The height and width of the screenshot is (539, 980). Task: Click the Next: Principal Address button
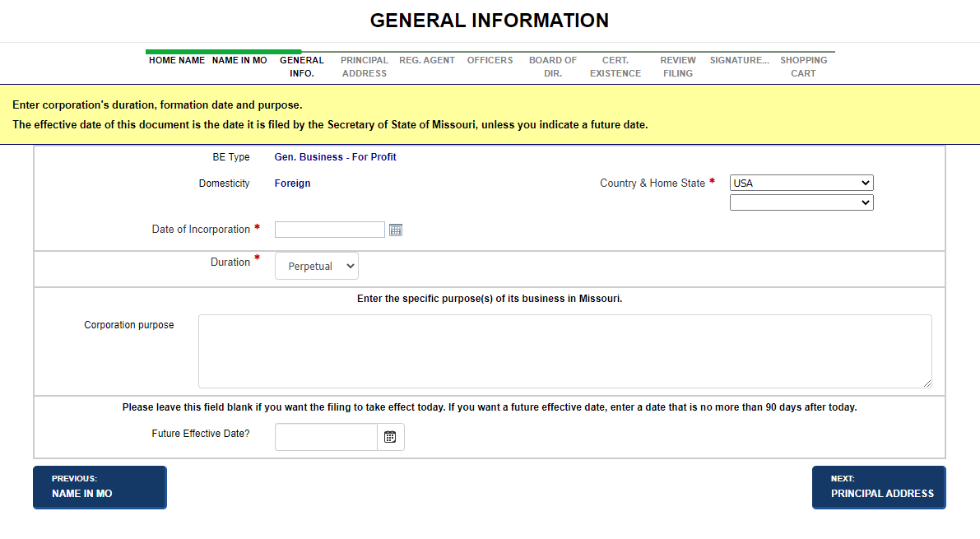879,487
